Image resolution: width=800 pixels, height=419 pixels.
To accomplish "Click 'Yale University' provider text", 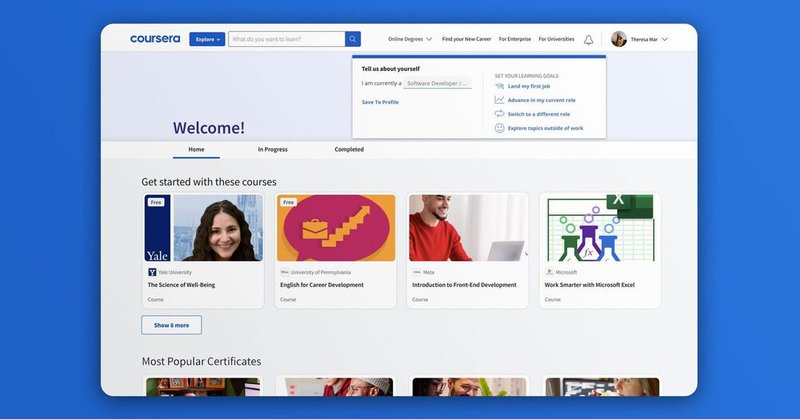I will (175, 273).
